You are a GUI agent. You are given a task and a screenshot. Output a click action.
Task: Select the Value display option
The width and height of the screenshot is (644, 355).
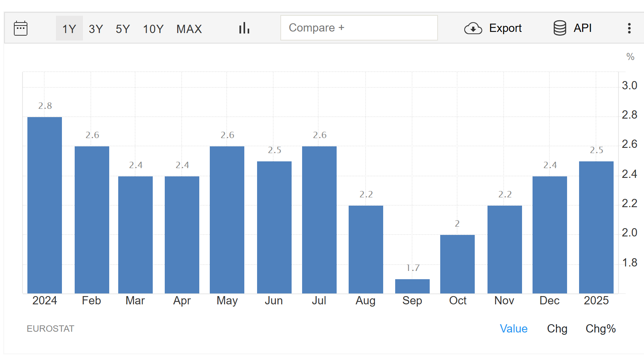coord(513,329)
